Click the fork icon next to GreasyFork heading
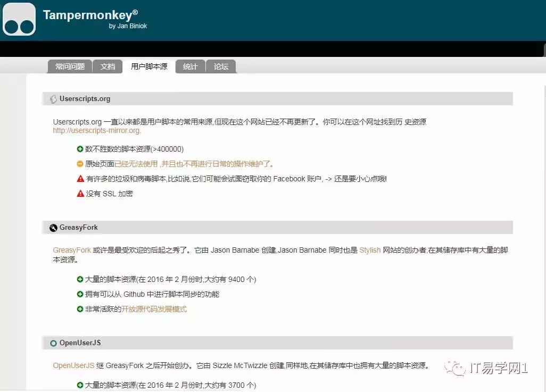This screenshot has width=546, height=392. point(53,227)
